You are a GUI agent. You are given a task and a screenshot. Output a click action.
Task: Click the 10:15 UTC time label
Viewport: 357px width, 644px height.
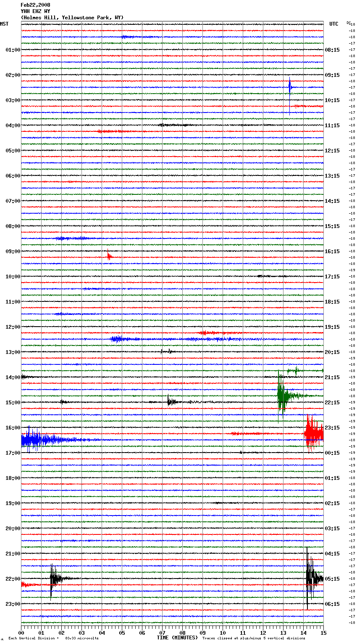coord(332,100)
